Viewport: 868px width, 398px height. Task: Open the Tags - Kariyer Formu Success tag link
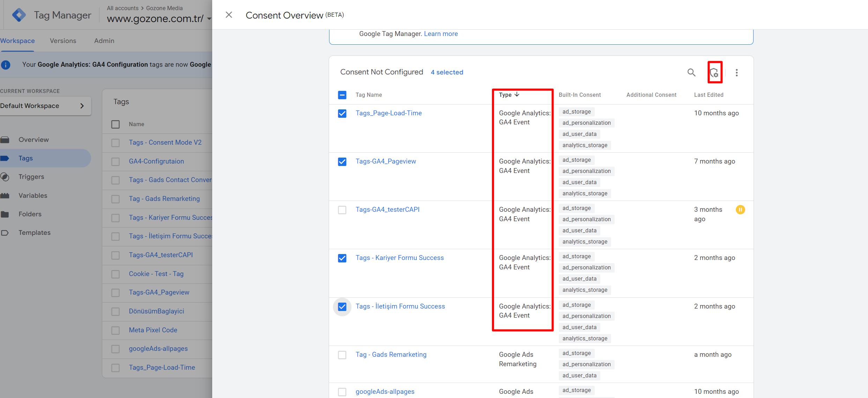[399, 258]
